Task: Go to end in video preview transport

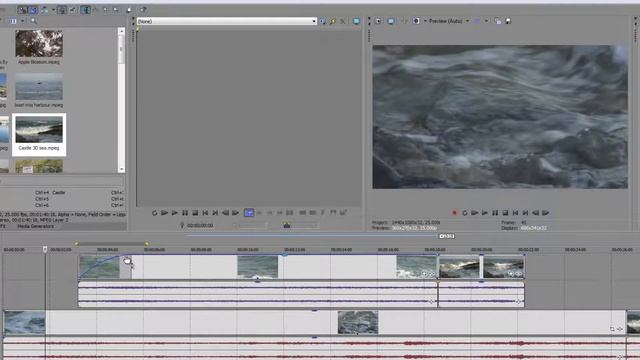Action: [x=525, y=213]
